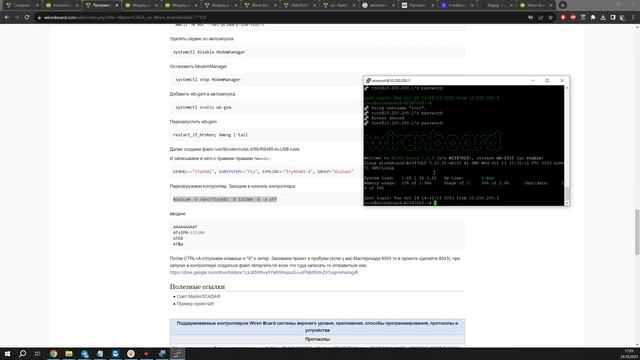Viewport: 640px width, 360px height.
Task: Reload the wirenboard wiki page
Action: coord(27,18)
